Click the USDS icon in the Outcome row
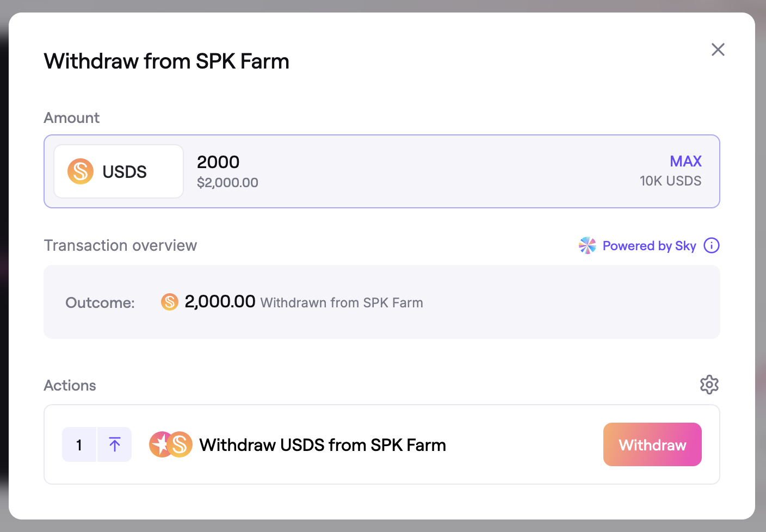This screenshot has width=766, height=532. click(170, 302)
